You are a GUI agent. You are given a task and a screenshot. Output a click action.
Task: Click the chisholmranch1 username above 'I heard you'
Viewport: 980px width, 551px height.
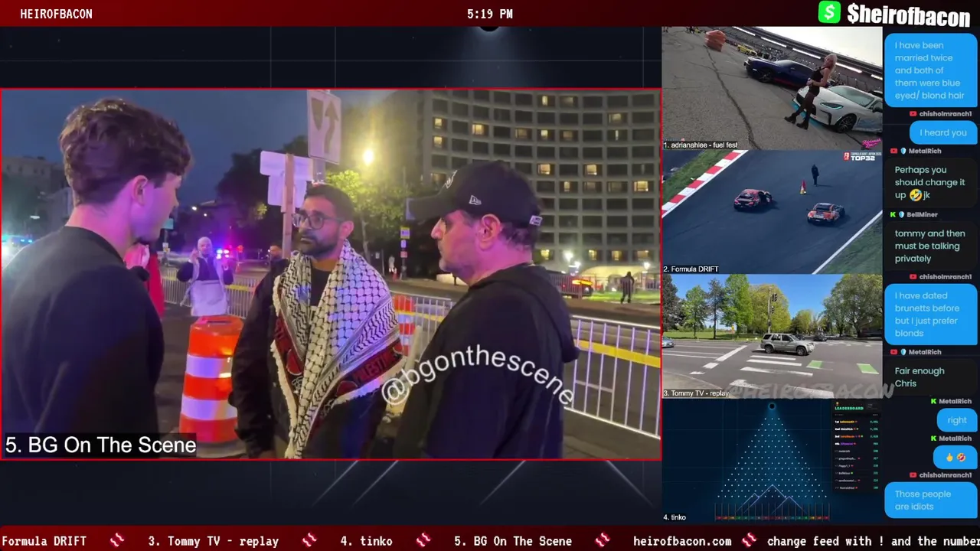pyautogui.click(x=945, y=114)
